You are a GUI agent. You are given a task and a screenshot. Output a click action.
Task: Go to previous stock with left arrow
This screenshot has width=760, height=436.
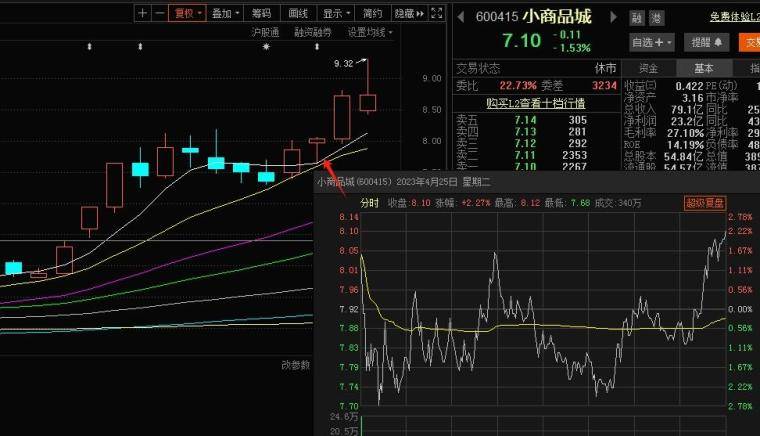tap(460, 17)
